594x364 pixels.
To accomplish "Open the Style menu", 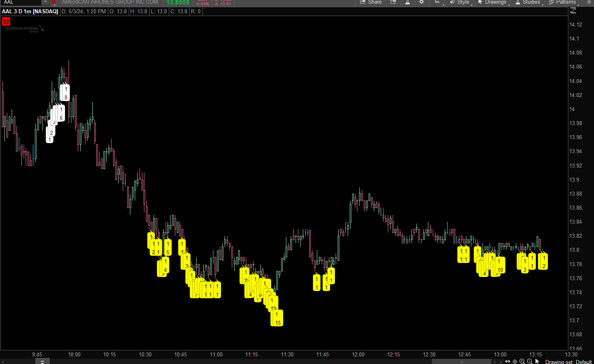I will pyautogui.click(x=460, y=2).
